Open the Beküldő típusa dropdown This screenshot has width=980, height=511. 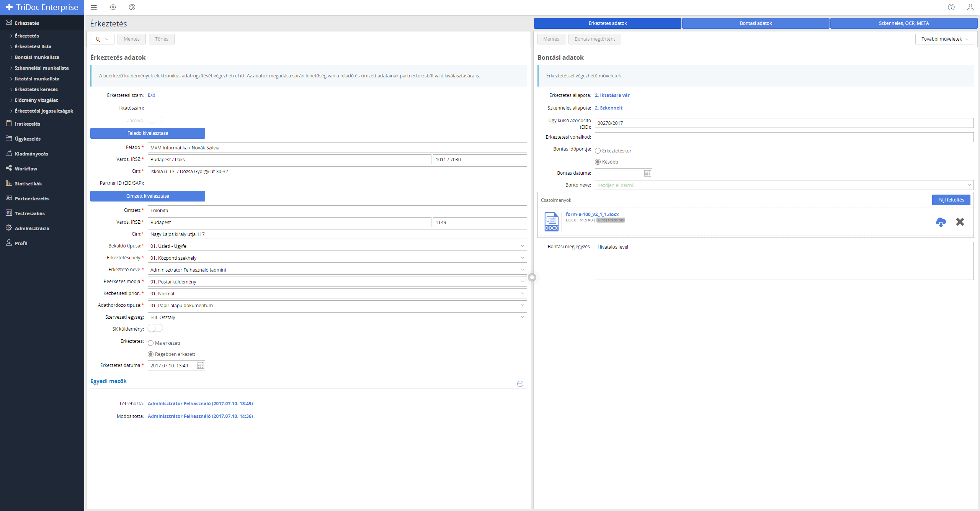[522, 246]
